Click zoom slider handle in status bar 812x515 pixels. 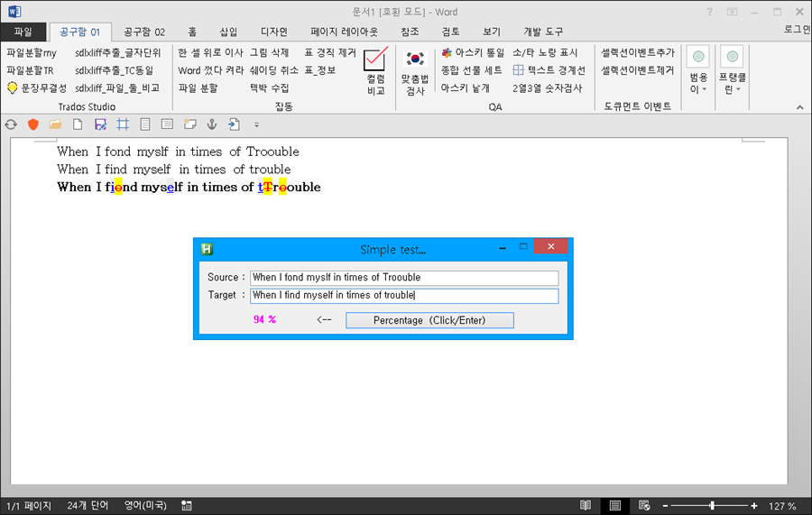(x=713, y=505)
